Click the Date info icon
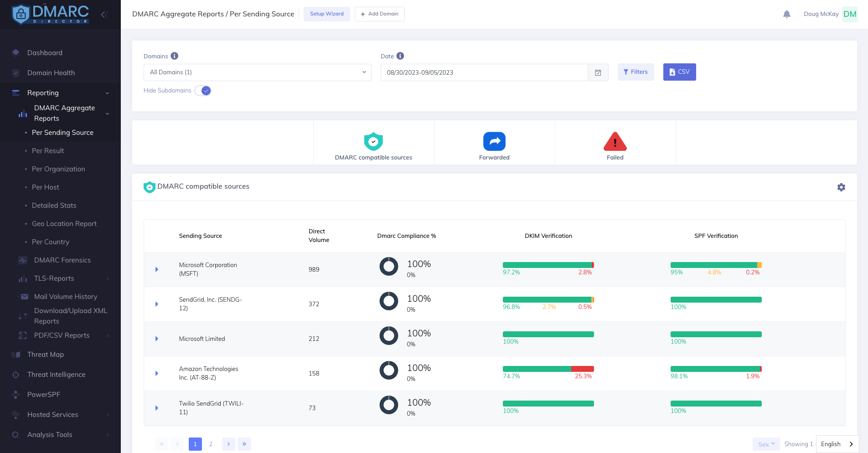The height and width of the screenshot is (453, 868). pyautogui.click(x=400, y=56)
